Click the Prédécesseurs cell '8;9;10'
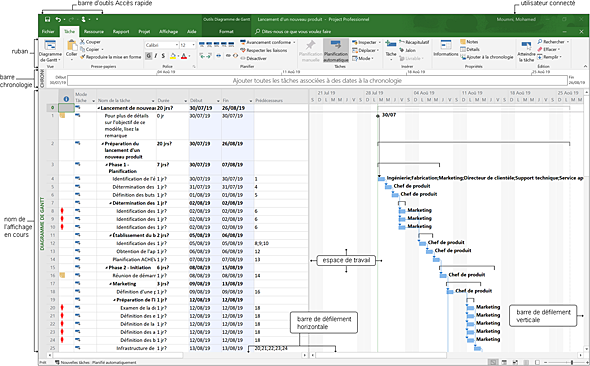Screen dimensions: 590x366 coord(281,243)
